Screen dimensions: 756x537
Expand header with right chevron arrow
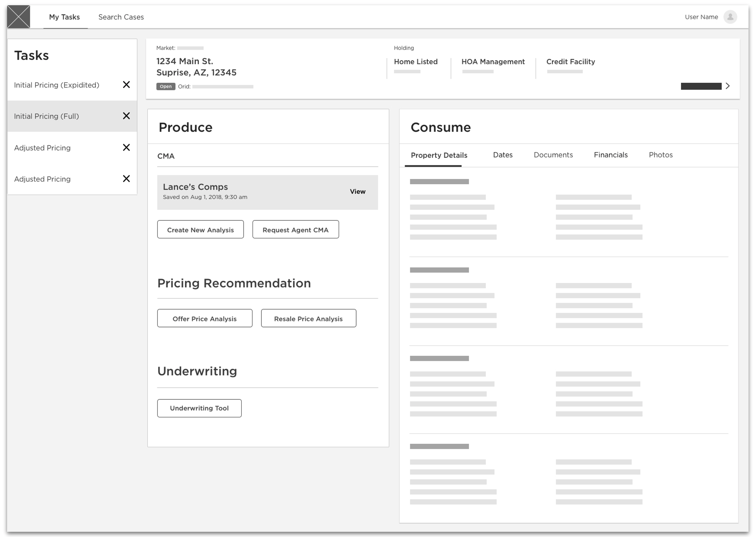tap(727, 86)
